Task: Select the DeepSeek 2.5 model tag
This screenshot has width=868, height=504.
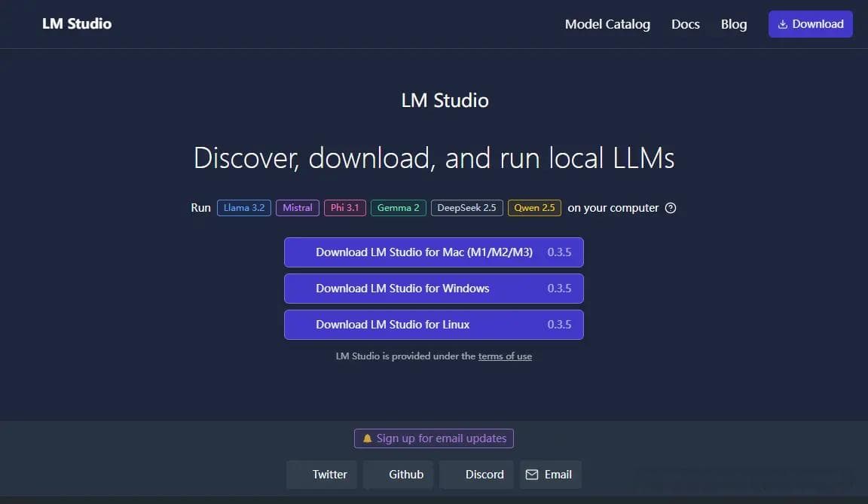Action: click(x=466, y=208)
